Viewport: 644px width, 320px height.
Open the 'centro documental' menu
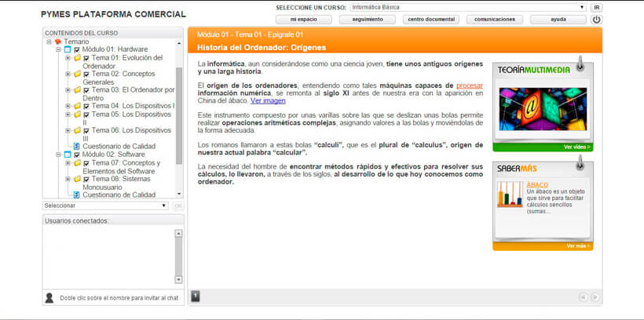pos(431,20)
